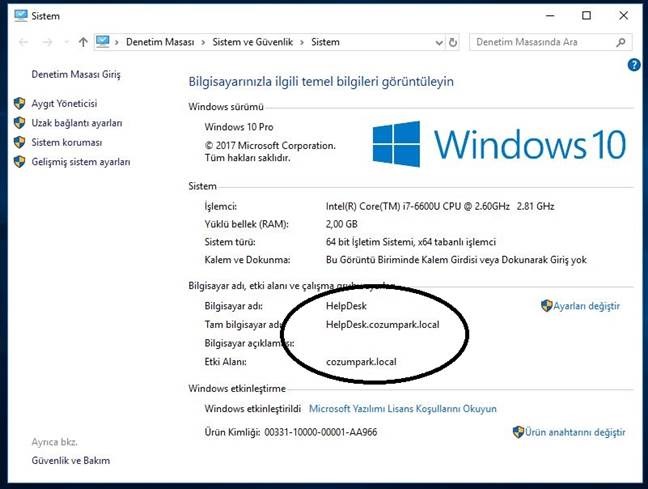The width and height of the screenshot is (648, 489).
Task: Open Help via blue question mark
Action: (x=634, y=65)
